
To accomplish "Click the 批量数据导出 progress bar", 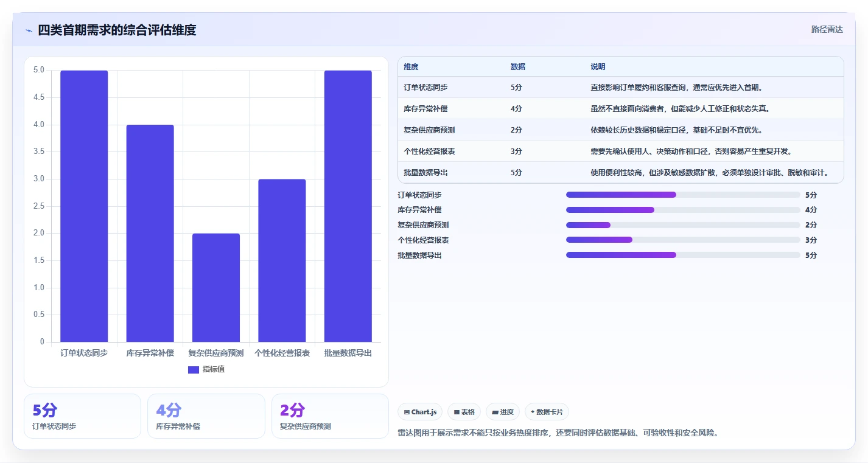I will (683, 255).
